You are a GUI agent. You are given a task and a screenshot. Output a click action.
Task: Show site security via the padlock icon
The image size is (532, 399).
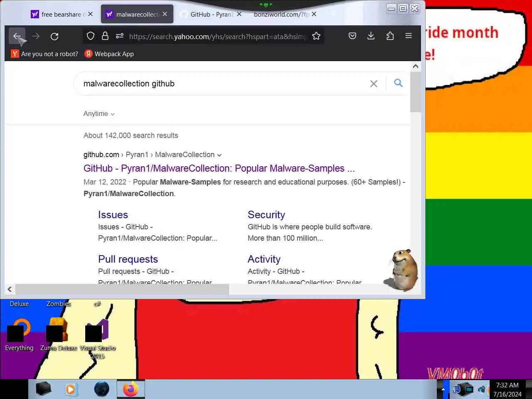tap(105, 36)
